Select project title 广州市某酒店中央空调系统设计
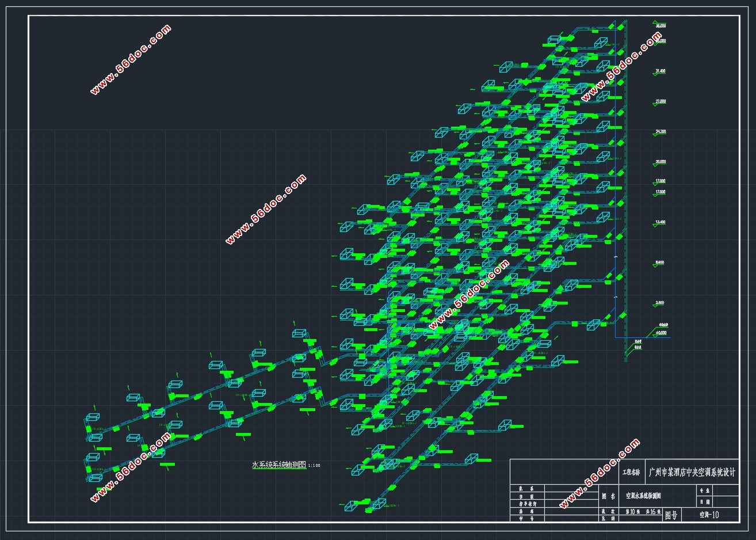 (692, 473)
